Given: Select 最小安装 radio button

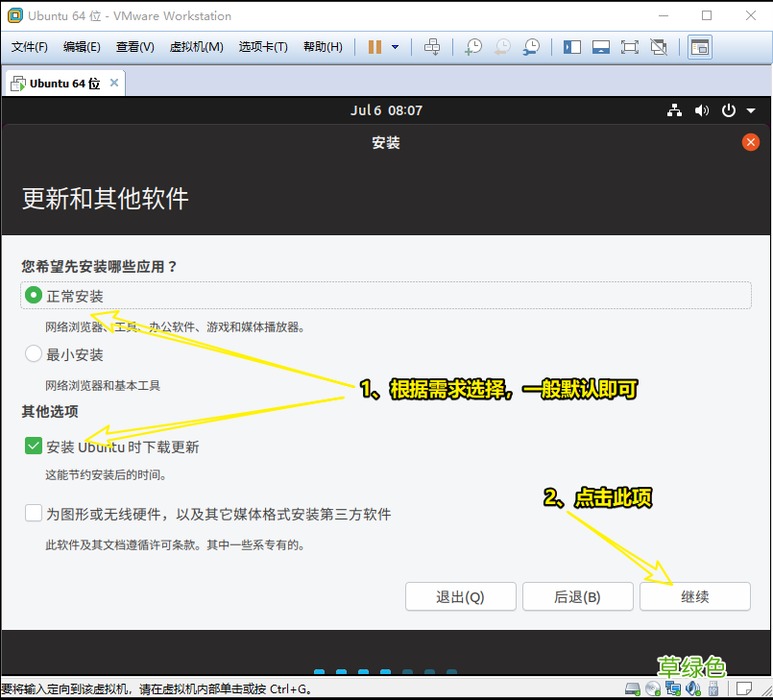Looking at the screenshot, I should point(34,353).
